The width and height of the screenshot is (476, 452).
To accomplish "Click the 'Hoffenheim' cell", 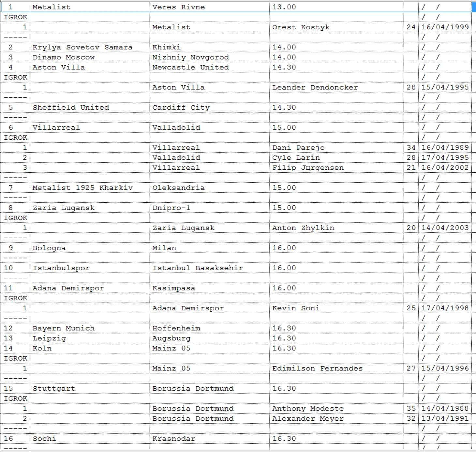I will tap(210, 328).
